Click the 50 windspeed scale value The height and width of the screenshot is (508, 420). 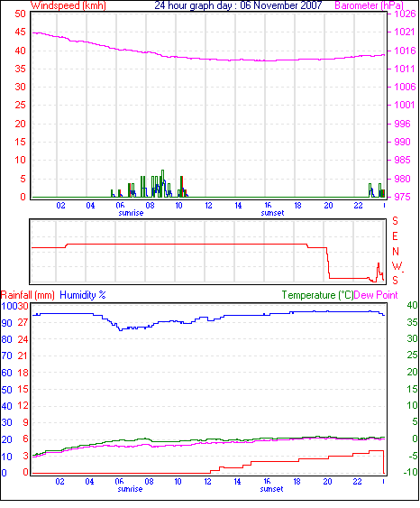click(20, 14)
